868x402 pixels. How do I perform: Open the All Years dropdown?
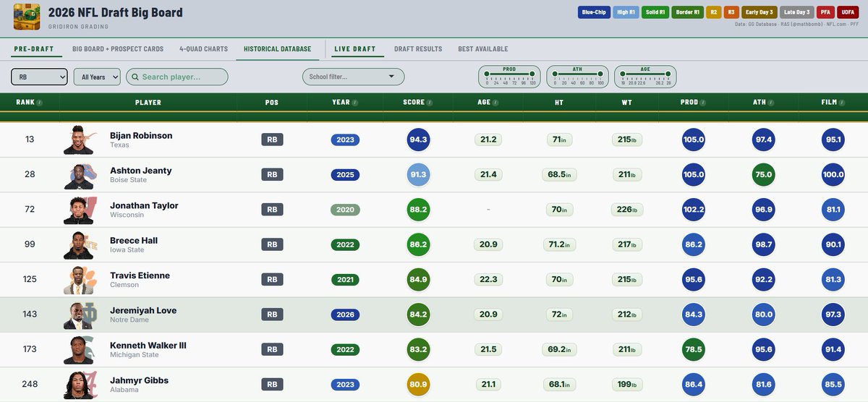click(97, 77)
